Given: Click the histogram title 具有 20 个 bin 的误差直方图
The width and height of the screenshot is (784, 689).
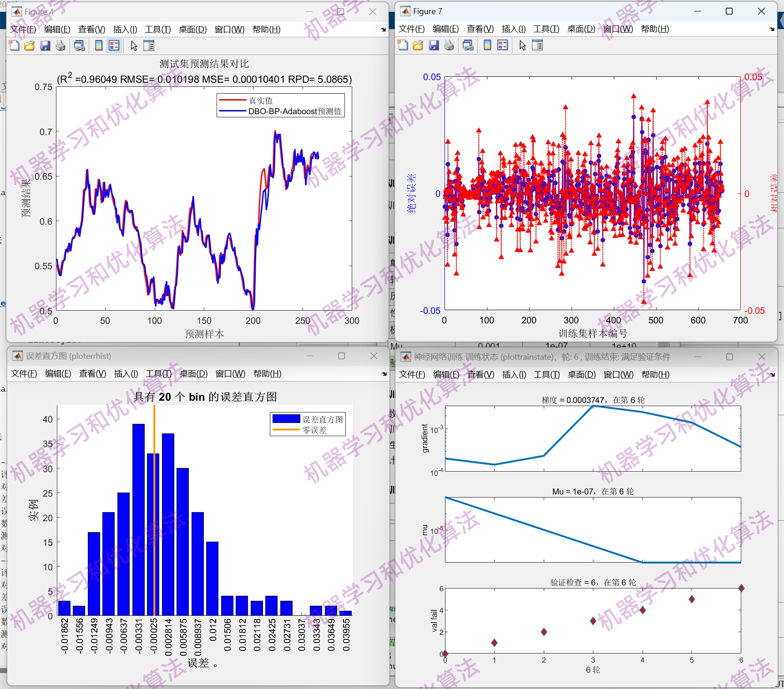Looking at the screenshot, I should pyautogui.click(x=205, y=397).
